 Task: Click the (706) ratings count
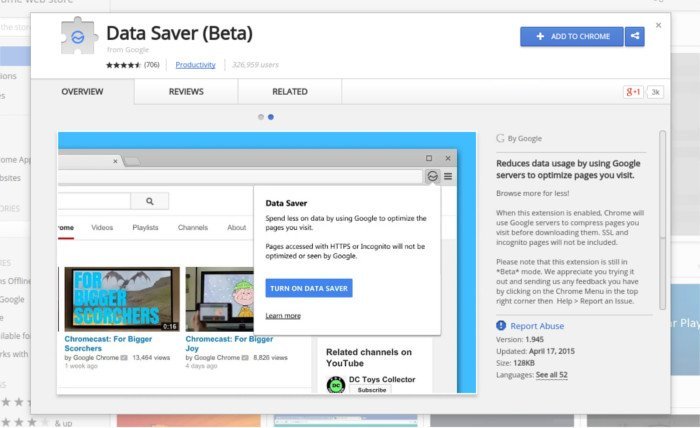click(x=152, y=65)
